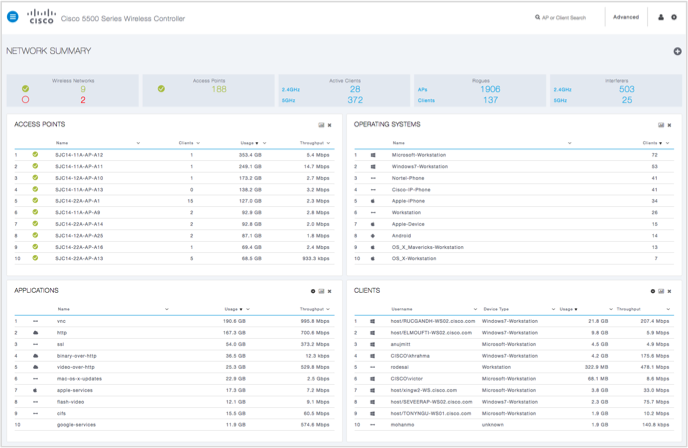Viewport: 688px width, 448px height.
Task: Expand Applications Throughput column dropdown
Action: point(328,309)
